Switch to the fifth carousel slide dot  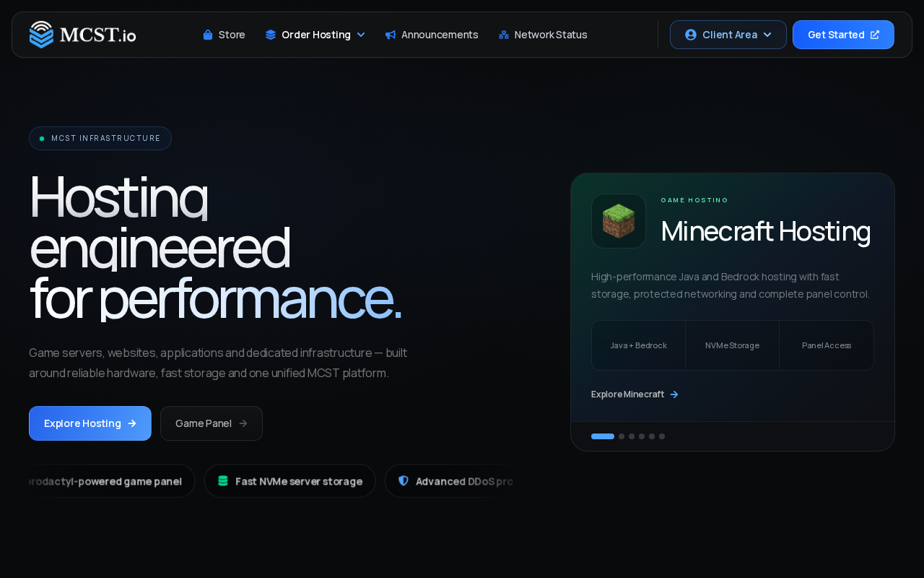652,436
